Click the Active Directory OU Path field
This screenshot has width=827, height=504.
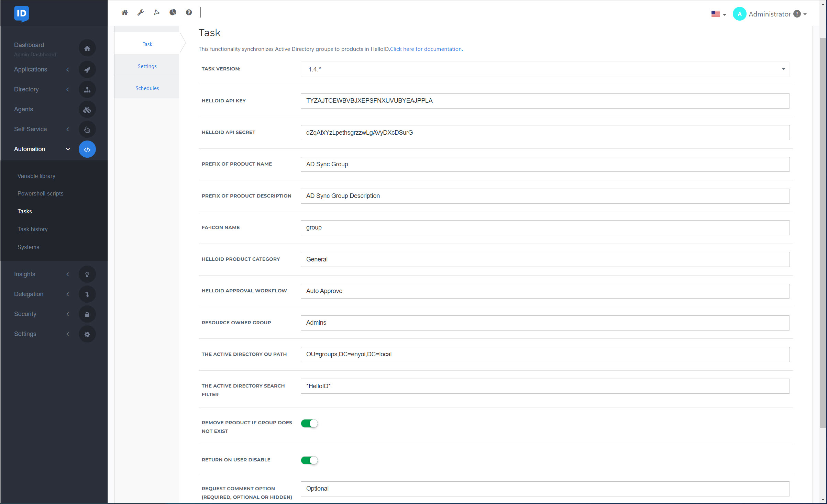click(x=545, y=354)
